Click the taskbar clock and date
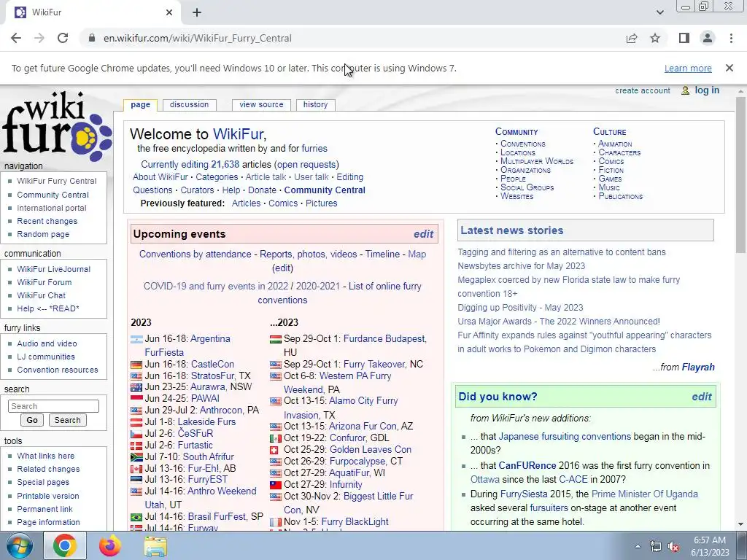Image resolution: width=747 pixels, height=560 pixels. point(710,546)
